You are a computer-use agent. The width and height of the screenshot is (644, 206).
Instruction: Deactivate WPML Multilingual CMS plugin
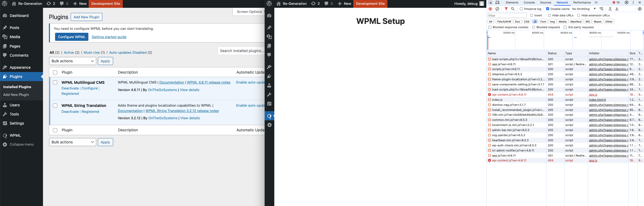70,88
